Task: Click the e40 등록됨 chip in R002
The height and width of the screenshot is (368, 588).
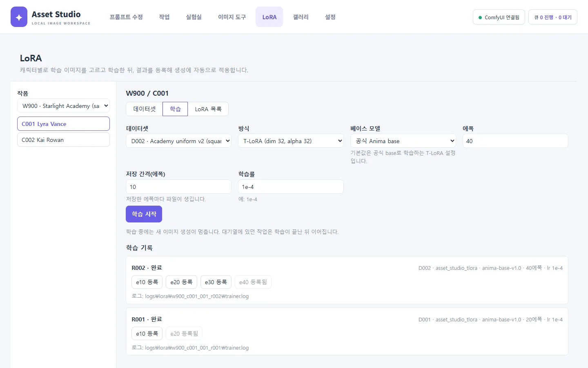Action: [x=253, y=282]
